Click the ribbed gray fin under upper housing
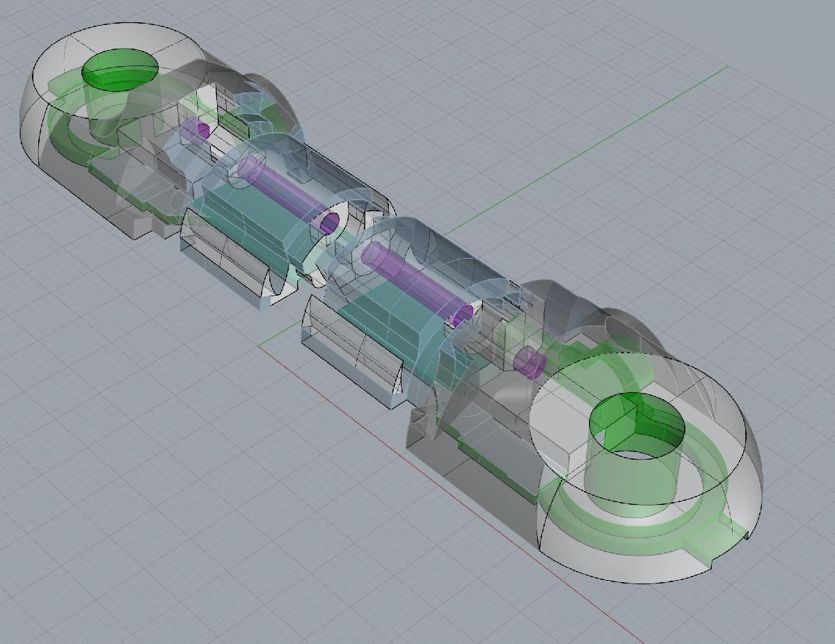The width and height of the screenshot is (835, 644). tap(223, 261)
